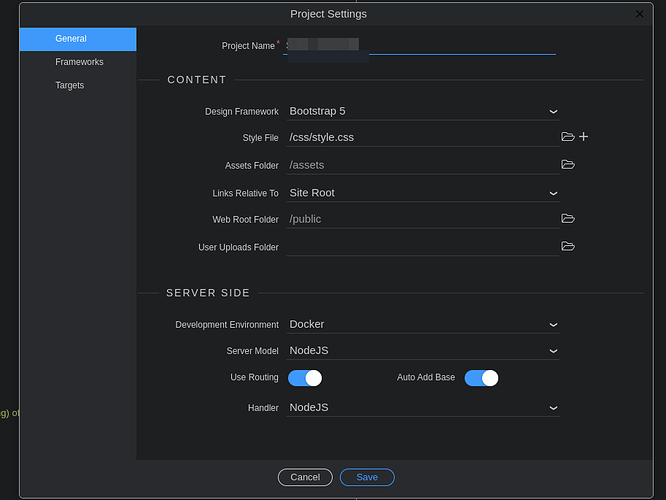Open the Development Environment dropdown

tap(423, 325)
